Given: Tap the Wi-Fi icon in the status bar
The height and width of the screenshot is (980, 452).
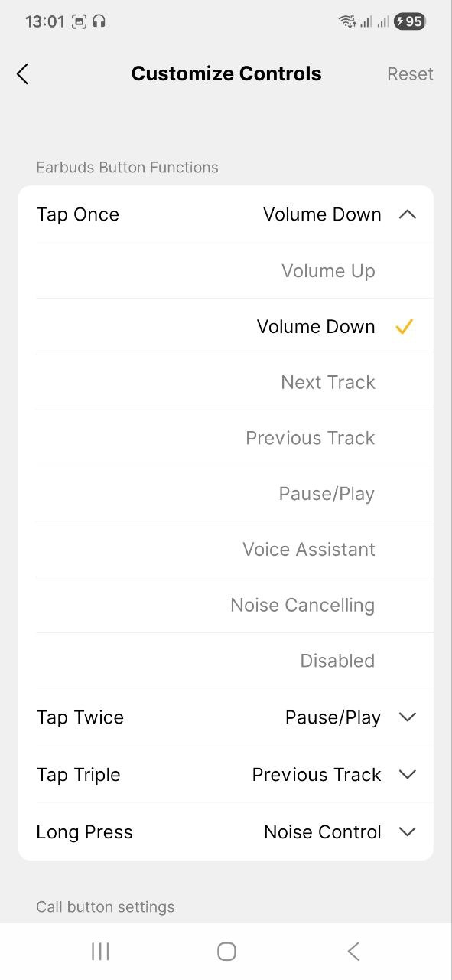Looking at the screenshot, I should point(346,21).
